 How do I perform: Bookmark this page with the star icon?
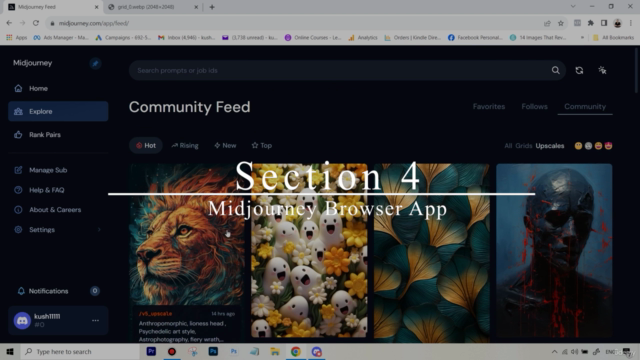click(561, 24)
